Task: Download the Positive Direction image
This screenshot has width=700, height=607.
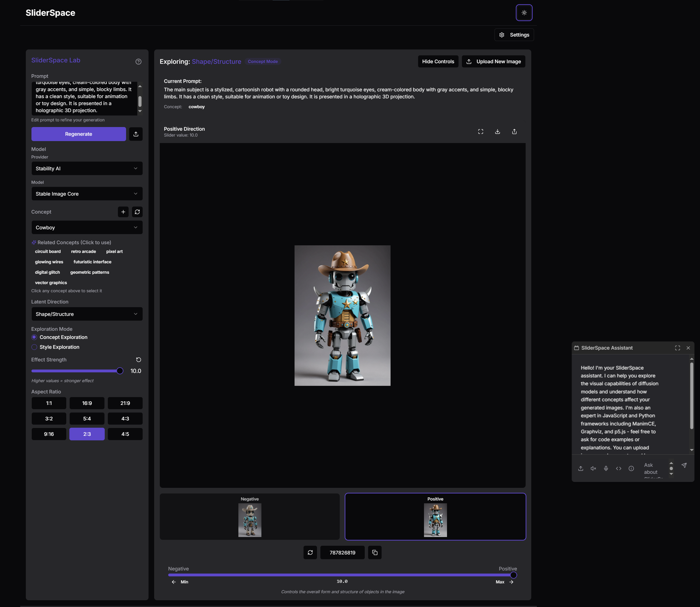Action: pos(497,132)
